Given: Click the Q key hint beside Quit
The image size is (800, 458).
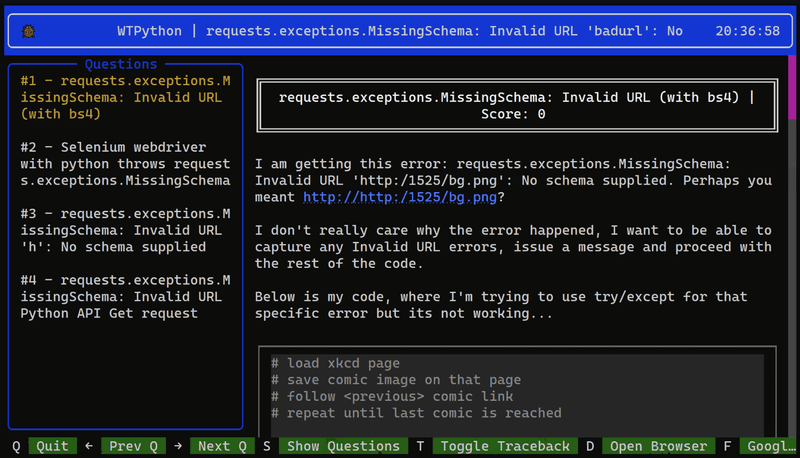Looking at the screenshot, I should tap(16, 446).
